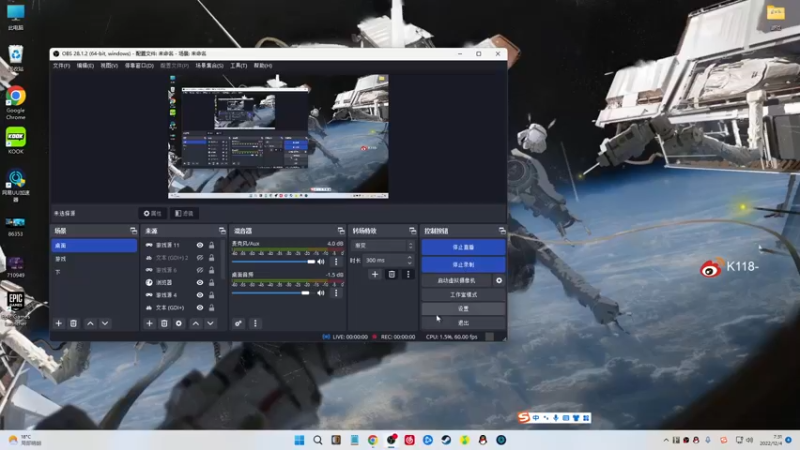Pop out the Scenes dock panel
The height and width of the screenshot is (450, 800).
point(133,231)
